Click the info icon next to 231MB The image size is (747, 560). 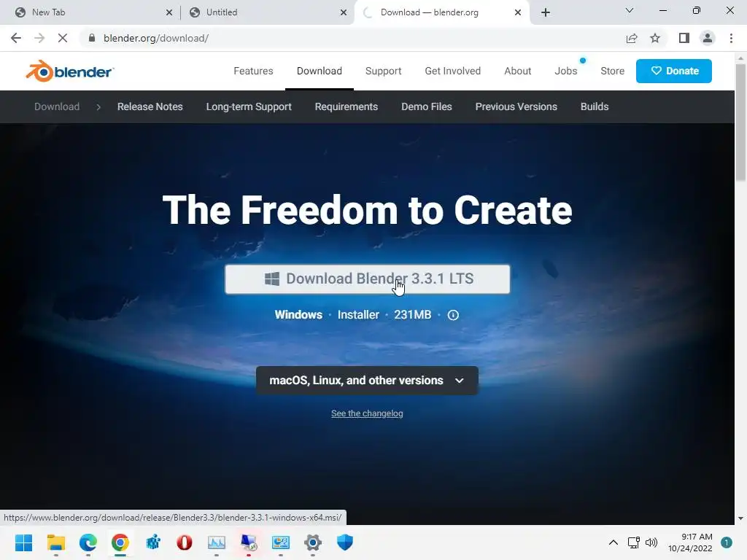[453, 315]
